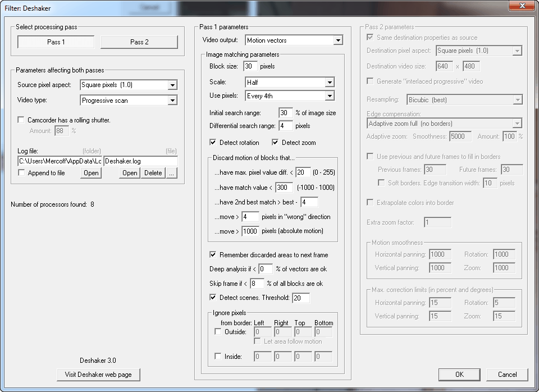Uncheck Detect rotation
The width and height of the screenshot is (539, 392).
213,142
